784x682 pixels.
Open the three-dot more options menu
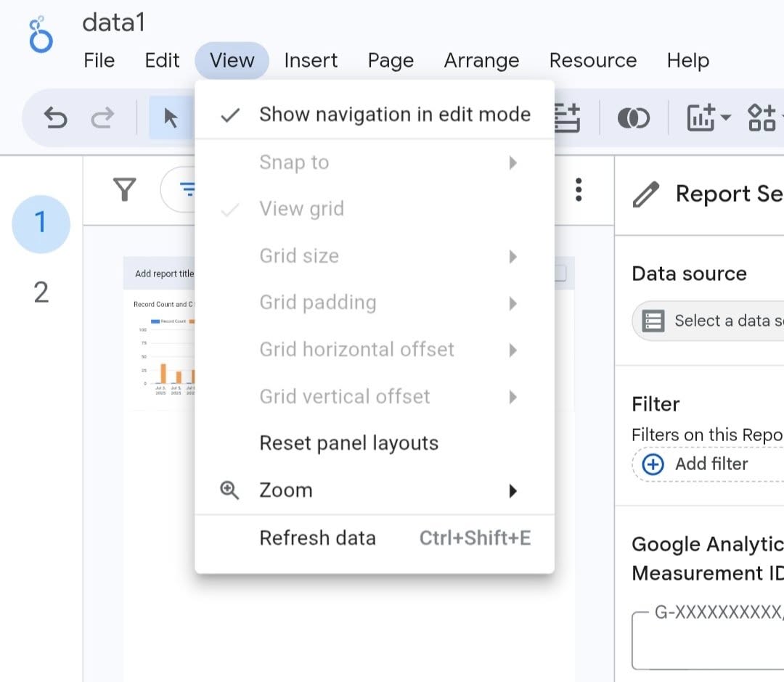579,190
